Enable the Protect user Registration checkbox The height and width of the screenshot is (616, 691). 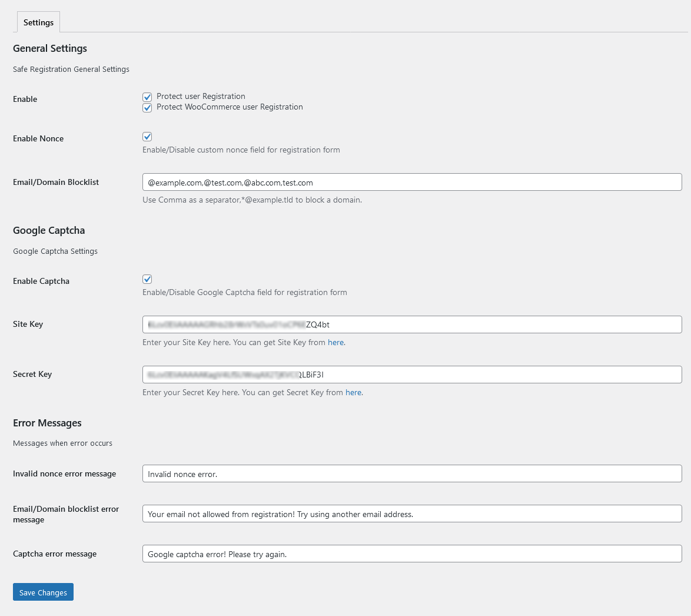[147, 97]
